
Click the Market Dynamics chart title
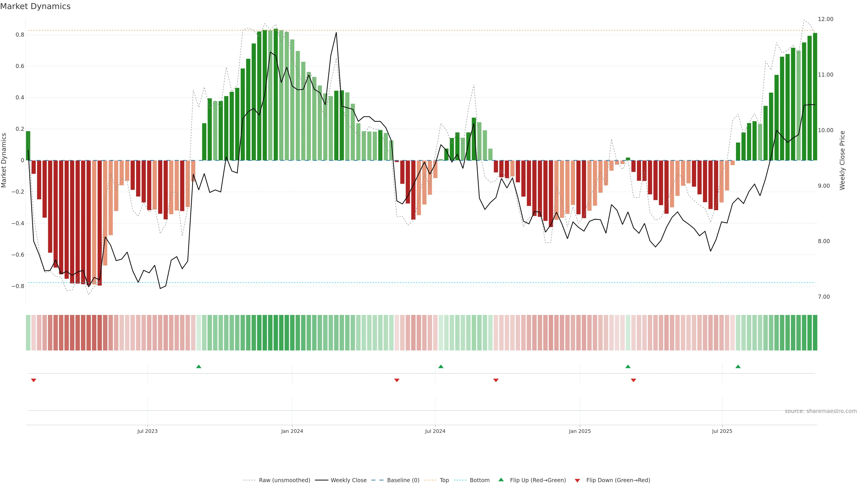click(x=35, y=6)
